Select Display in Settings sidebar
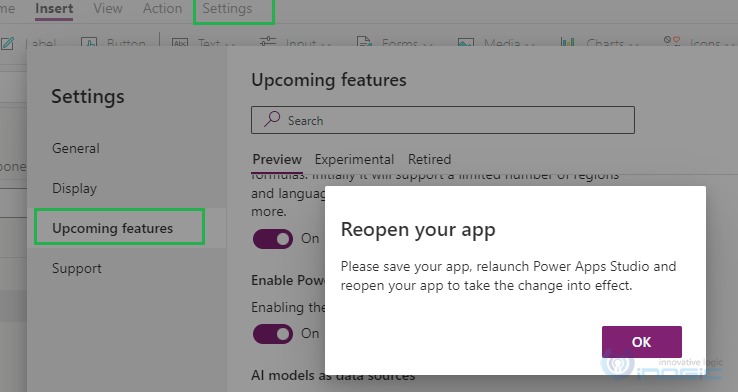The height and width of the screenshot is (392, 738). coord(74,188)
